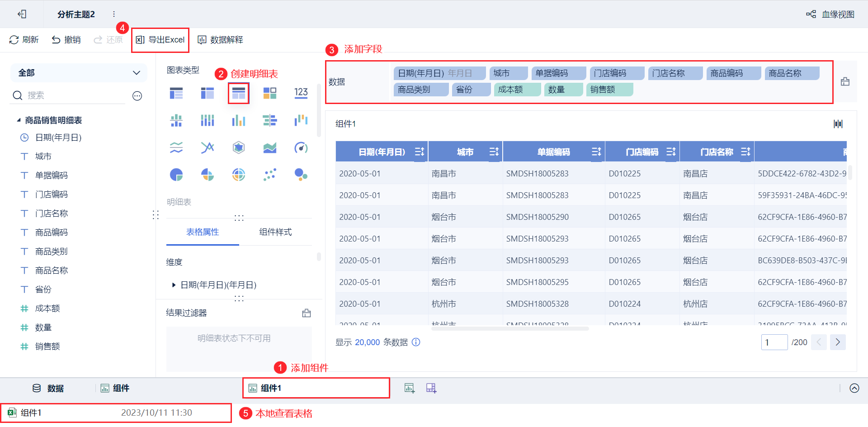Choose the yellow-blue bar chart icon
This screenshot has height=427, width=868.
coord(239,120)
